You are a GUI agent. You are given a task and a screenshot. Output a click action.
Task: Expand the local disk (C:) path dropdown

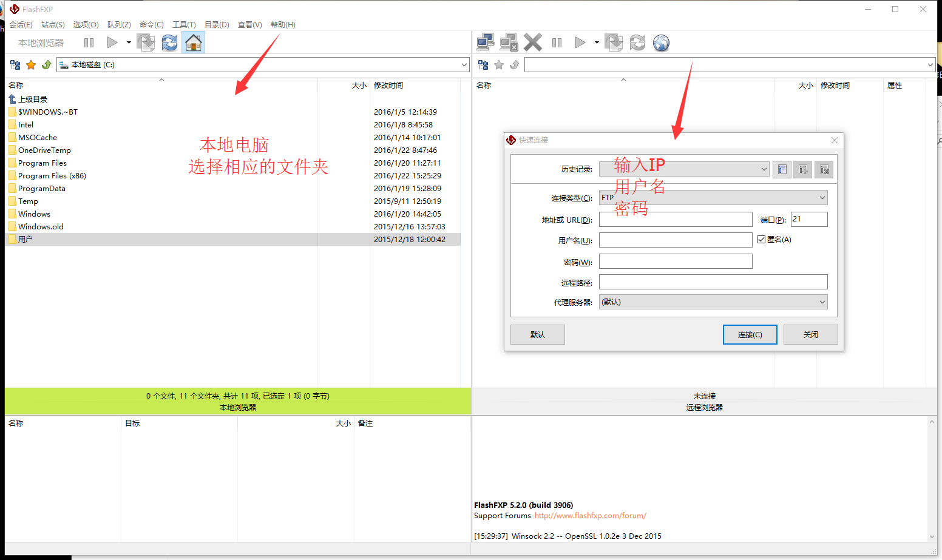tap(464, 64)
